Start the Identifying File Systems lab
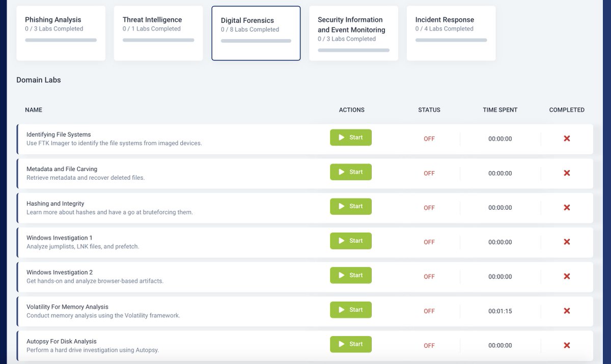Viewport: 611px width, 364px height. (351, 137)
